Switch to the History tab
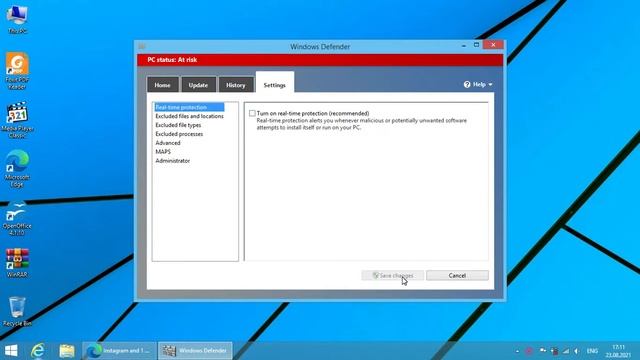Screen dimensions: 640x360 pos(236,85)
